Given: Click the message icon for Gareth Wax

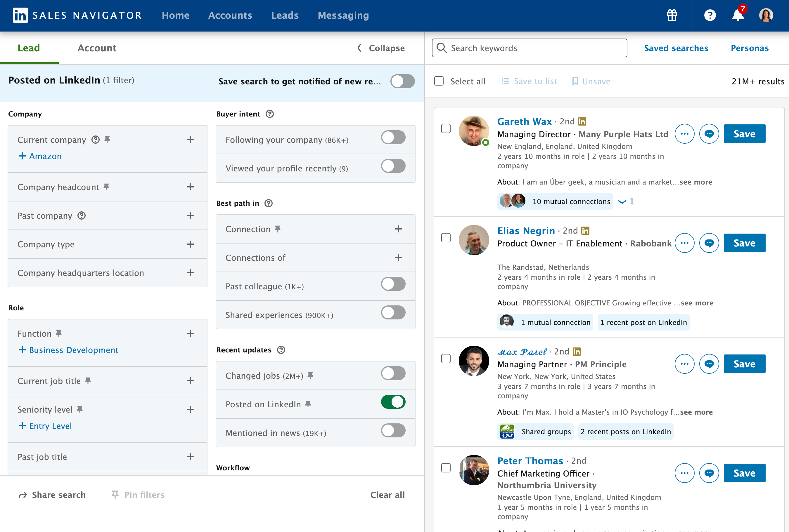Looking at the screenshot, I should [709, 134].
